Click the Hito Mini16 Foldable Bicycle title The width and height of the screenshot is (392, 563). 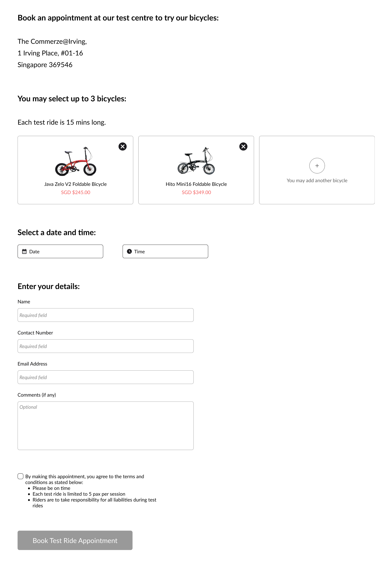(x=196, y=184)
